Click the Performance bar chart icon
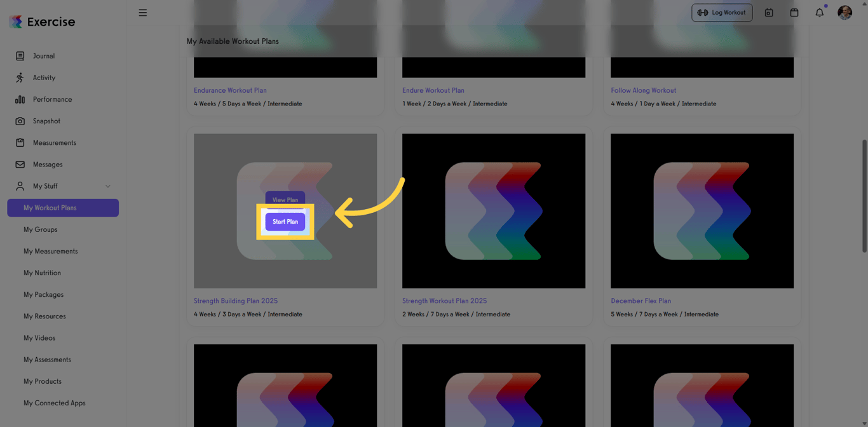This screenshot has height=427, width=868. pos(20,99)
